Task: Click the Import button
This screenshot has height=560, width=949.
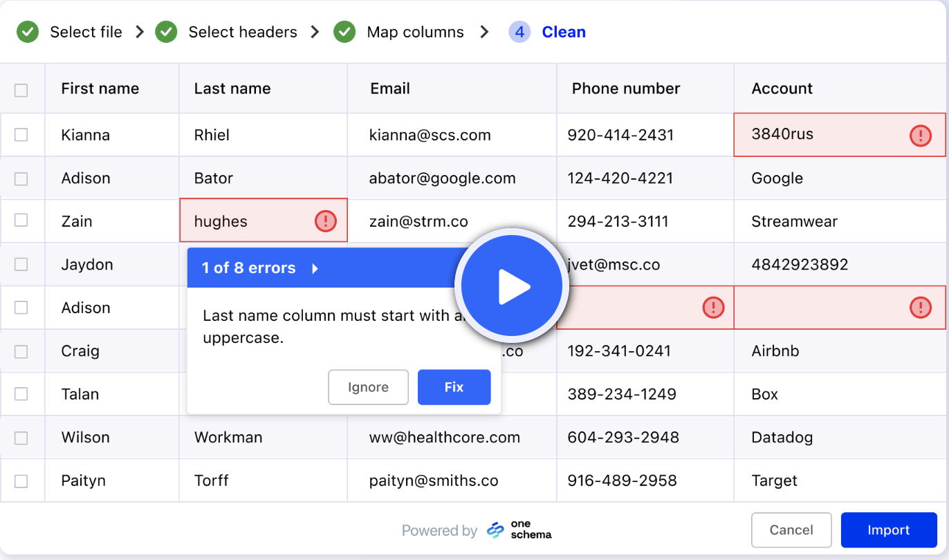Action: point(889,530)
